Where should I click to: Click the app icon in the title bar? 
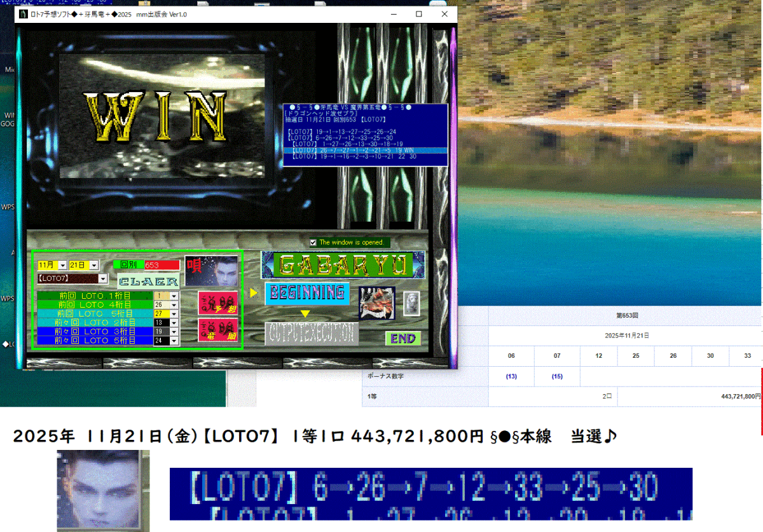[22, 14]
